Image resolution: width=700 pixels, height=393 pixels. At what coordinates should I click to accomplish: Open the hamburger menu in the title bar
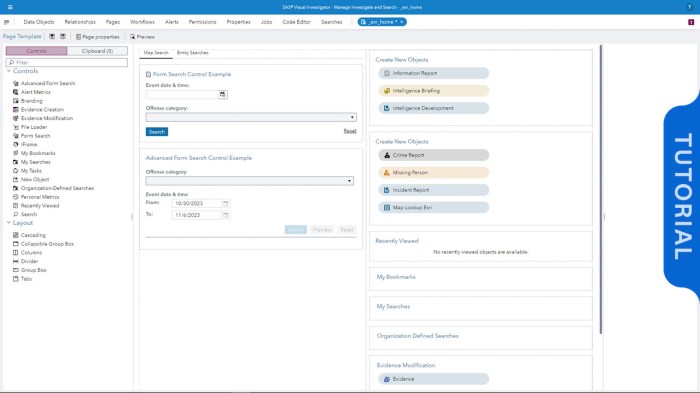[10, 7]
